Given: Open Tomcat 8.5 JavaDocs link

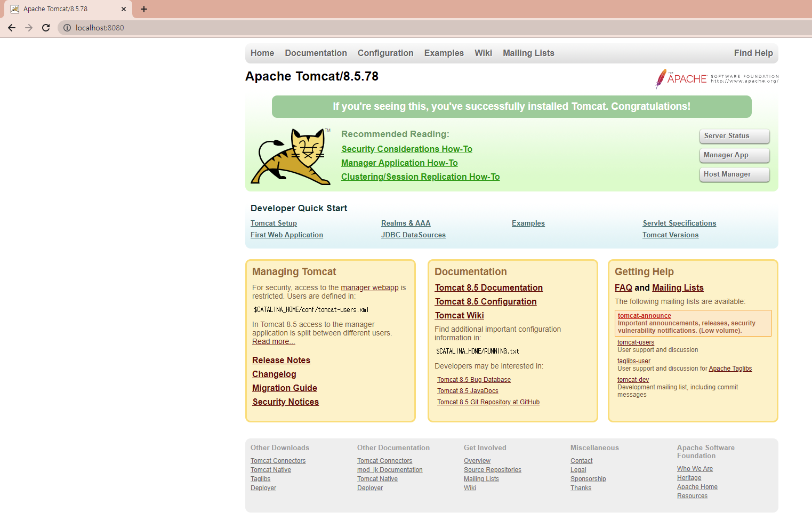Looking at the screenshot, I should pyautogui.click(x=468, y=391).
